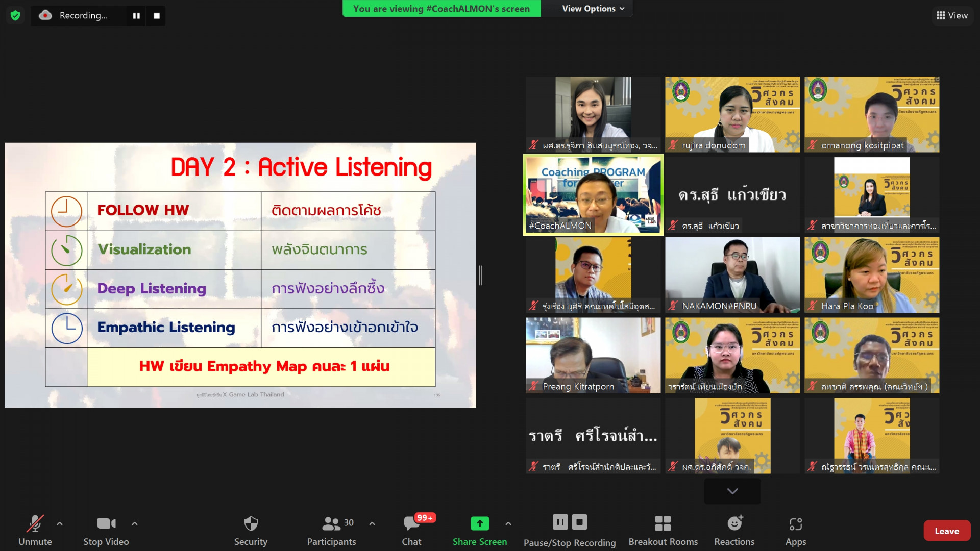Click the red Leave button
This screenshot has height=551, width=980.
tap(946, 531)
